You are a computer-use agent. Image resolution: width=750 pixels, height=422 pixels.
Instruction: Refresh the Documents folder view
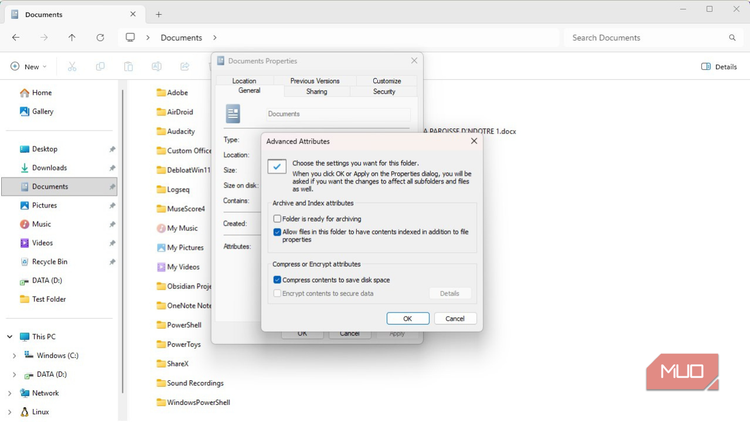pyautogui.click(x=100, y=37)
